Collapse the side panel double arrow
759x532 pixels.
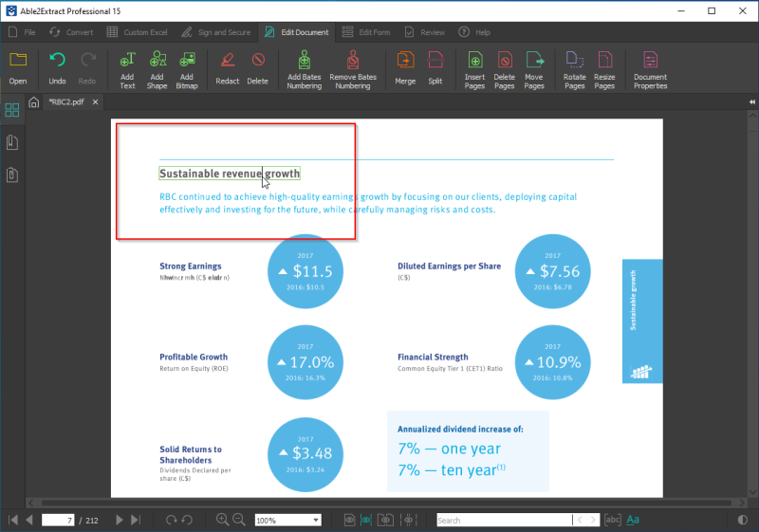[x=751, y=102]
